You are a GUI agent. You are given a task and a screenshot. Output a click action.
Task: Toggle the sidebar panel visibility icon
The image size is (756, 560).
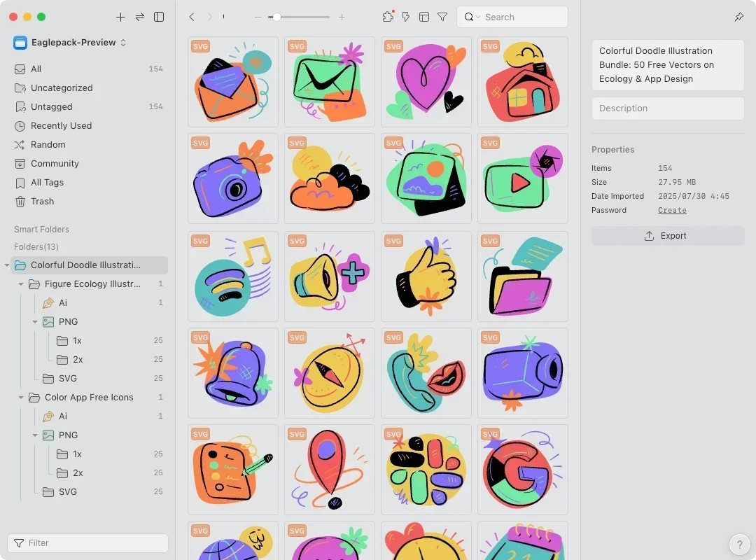(159, 17)
